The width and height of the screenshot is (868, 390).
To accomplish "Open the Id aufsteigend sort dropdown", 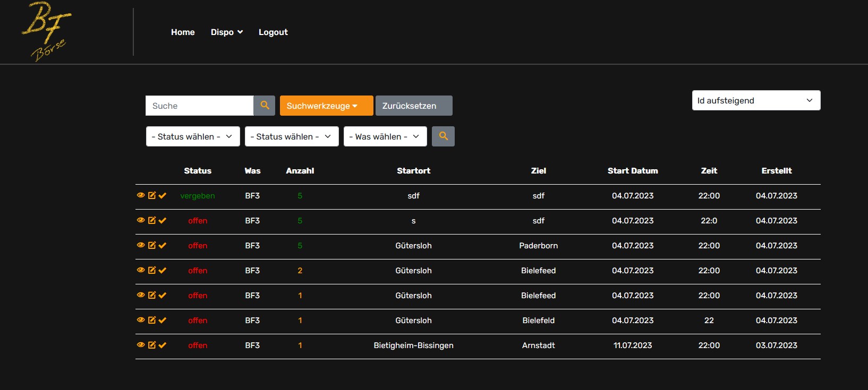I will [x=756, y=100].
